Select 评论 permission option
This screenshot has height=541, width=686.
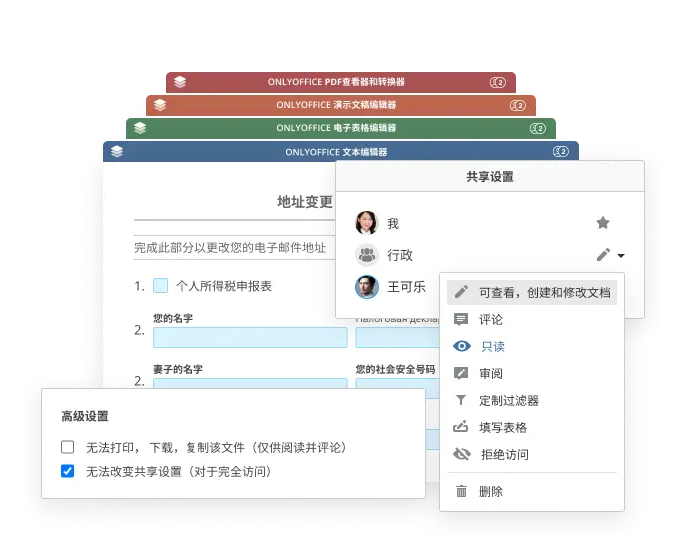coord(532,319)
